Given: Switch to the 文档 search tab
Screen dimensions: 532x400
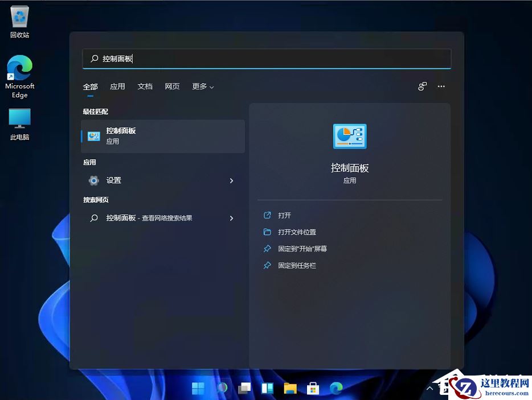Looking at the screenshot, I should point(145,86).
